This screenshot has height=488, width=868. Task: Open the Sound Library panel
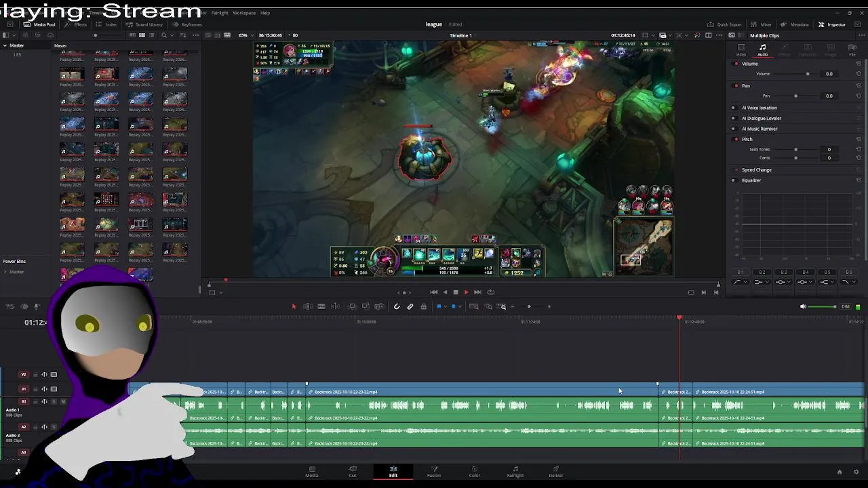pyautogui.click(x=144, y=24)
